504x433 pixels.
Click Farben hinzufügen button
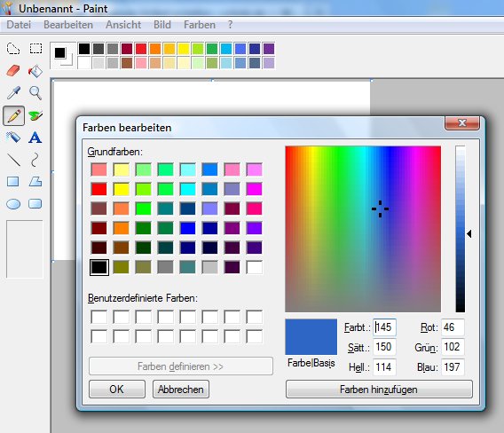click(x=379, y=390)
